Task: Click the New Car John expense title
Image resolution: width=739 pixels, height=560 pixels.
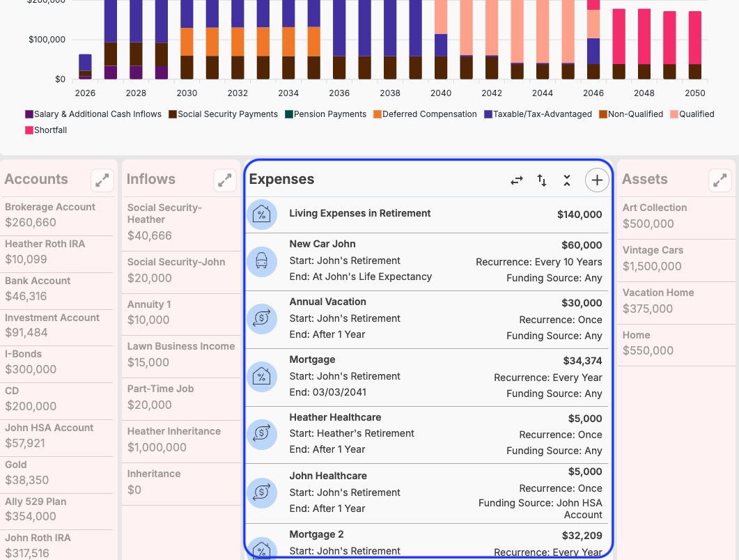Action: tap(322, 244)
